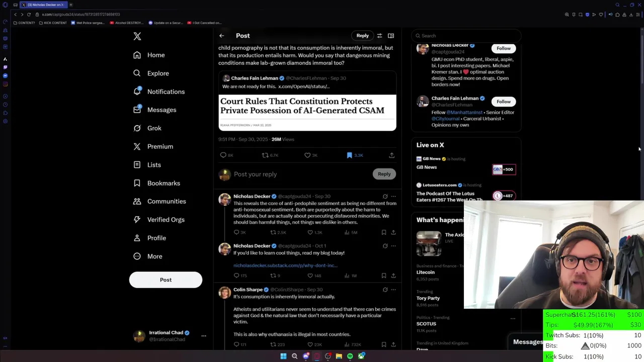Click the back arrow next to Post
This screenshot has height=362, width=644.
[221, 36]
